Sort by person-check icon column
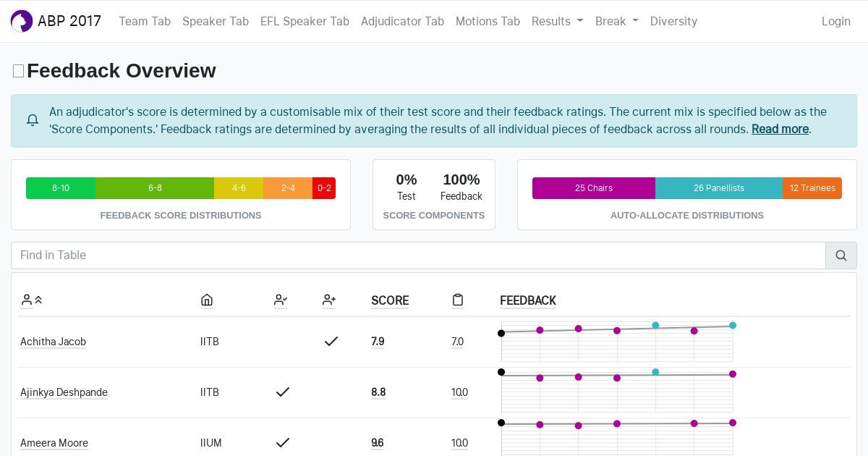Viewport: 868px width, 456px height. click(281, 300)
